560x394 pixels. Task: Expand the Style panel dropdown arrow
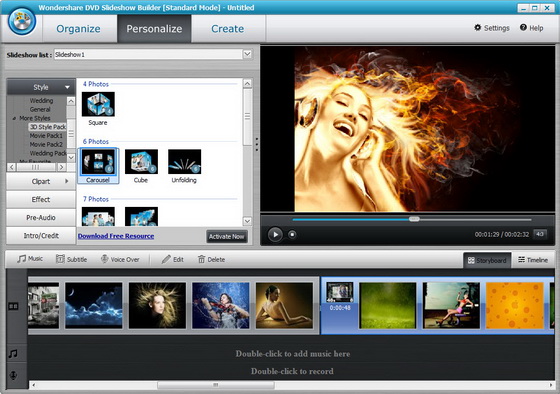pyautogui.click(x=67, y=87)
